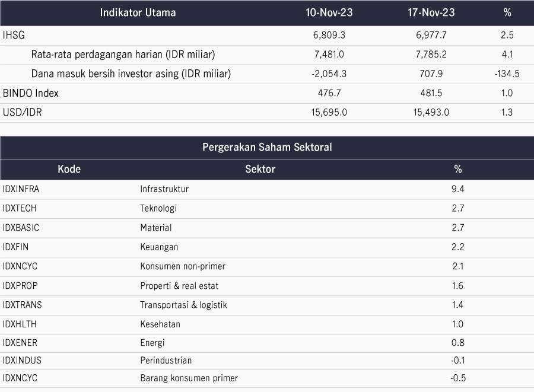Select the IDXENER code cell
The height and width of the screenshot is (392, 534).
point(21,343)
